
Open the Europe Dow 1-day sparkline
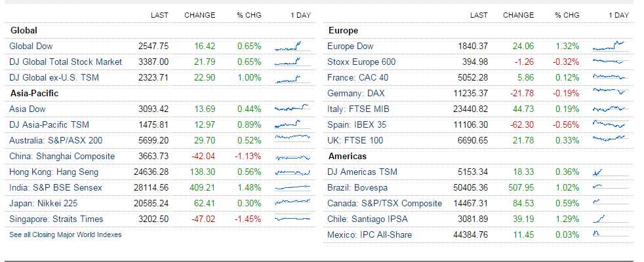click(x=609, y=46)
